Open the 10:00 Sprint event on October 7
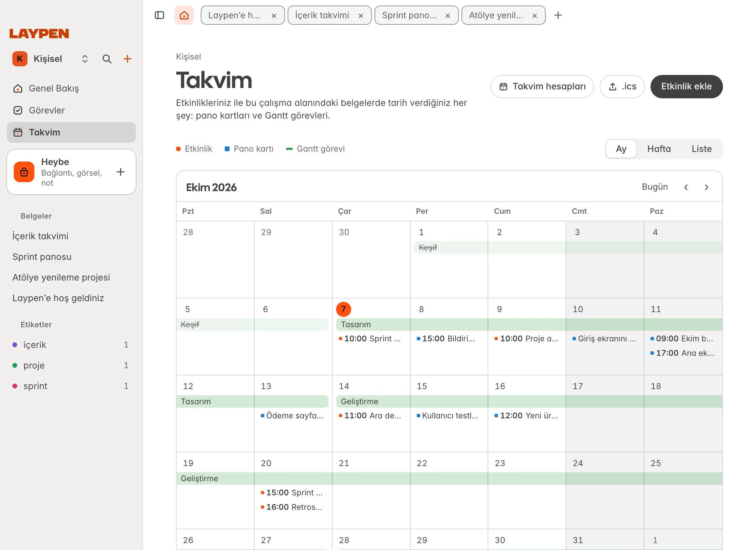Viewport: 756px width, 550px height. click(370, 339)
